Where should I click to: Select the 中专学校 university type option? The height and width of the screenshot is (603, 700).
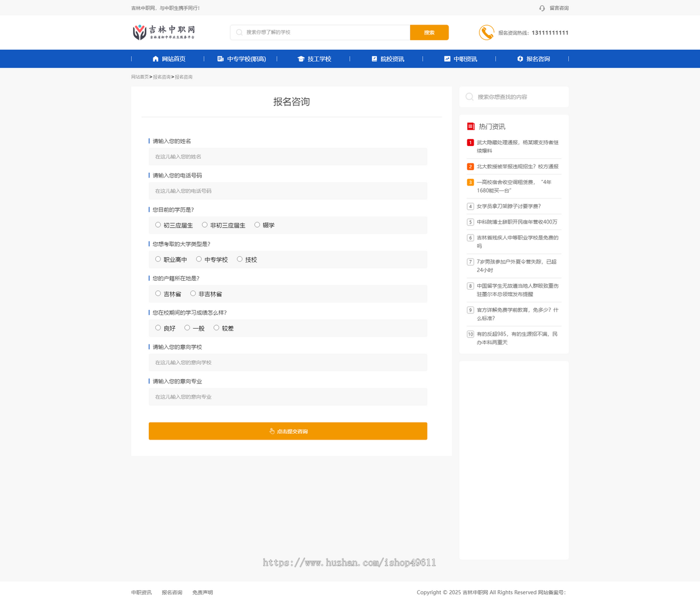pyautogui.click(x=199, y=259)
